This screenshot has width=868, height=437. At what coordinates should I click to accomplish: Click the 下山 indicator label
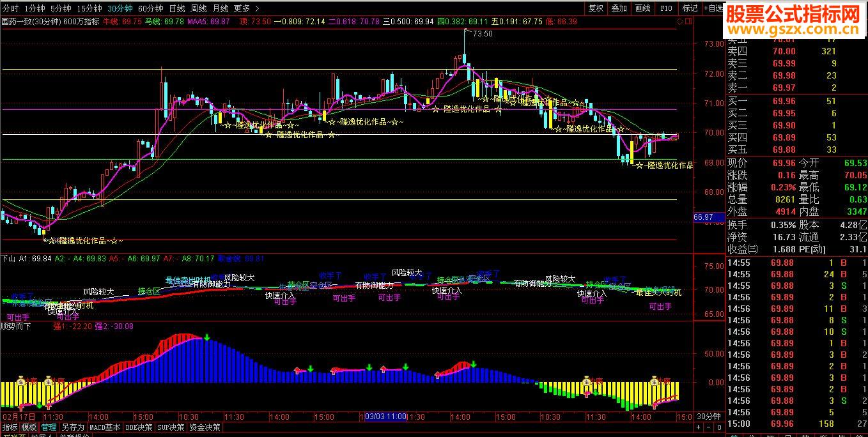point(8,259)
